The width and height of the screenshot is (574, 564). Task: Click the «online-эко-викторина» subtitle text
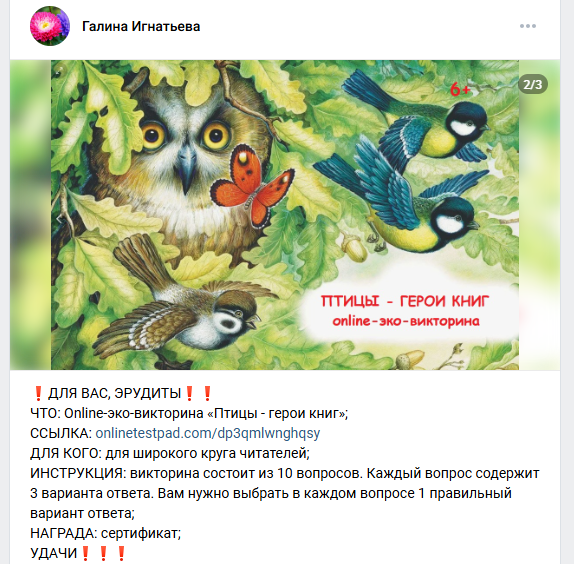(406, 321)
